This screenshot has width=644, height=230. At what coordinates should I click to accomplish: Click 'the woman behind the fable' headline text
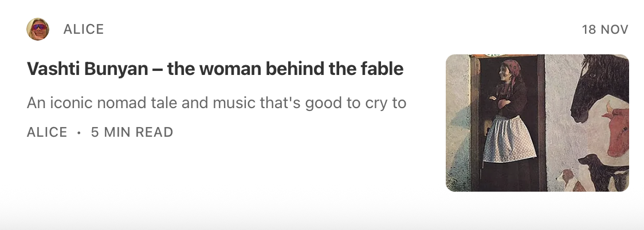(x=285, y=69)
